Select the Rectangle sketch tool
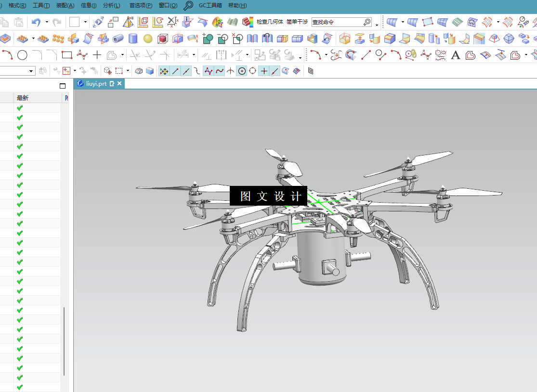This screenshot has height=392, width=537. point(67,55)
